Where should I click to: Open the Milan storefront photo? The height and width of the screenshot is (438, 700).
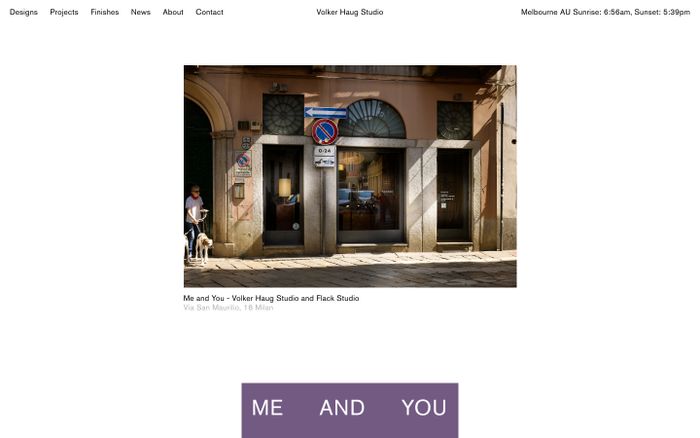click(x=350, y=176)
